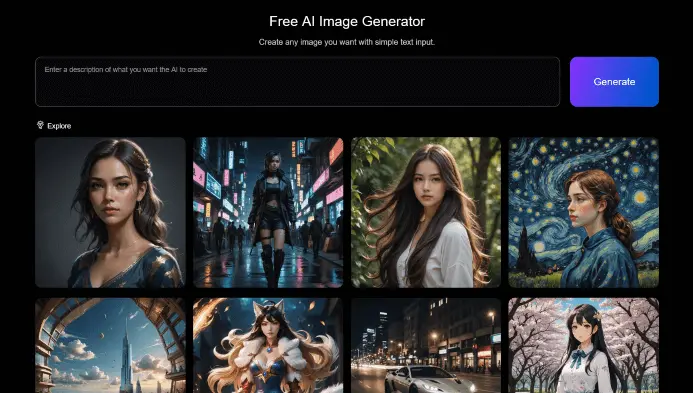Open the silver sports car night image
This screenshot has width=693, height=393.
coord(426,345)
